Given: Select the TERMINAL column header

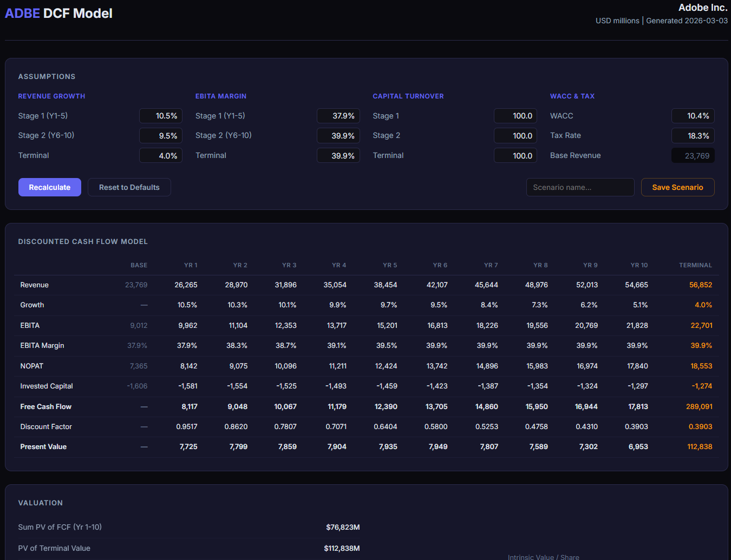Looking at the screenshot, I should [695, 265].
